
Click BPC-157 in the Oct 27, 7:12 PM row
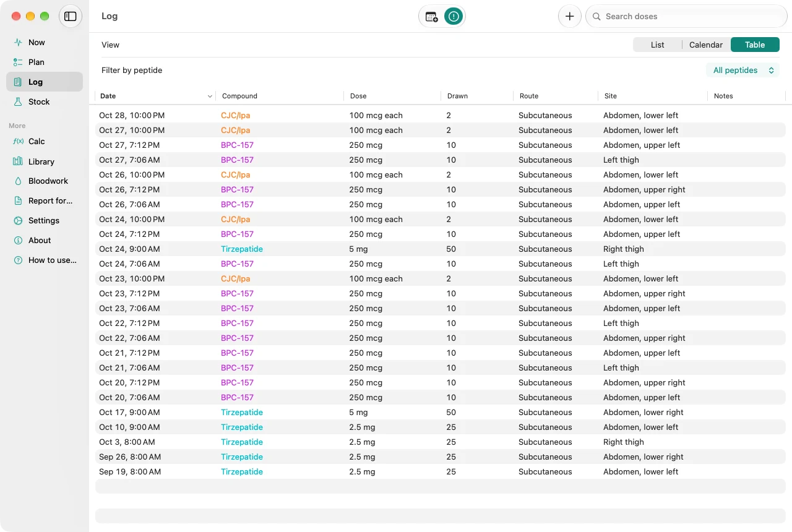pyautogui.click(x=237, y=145)
